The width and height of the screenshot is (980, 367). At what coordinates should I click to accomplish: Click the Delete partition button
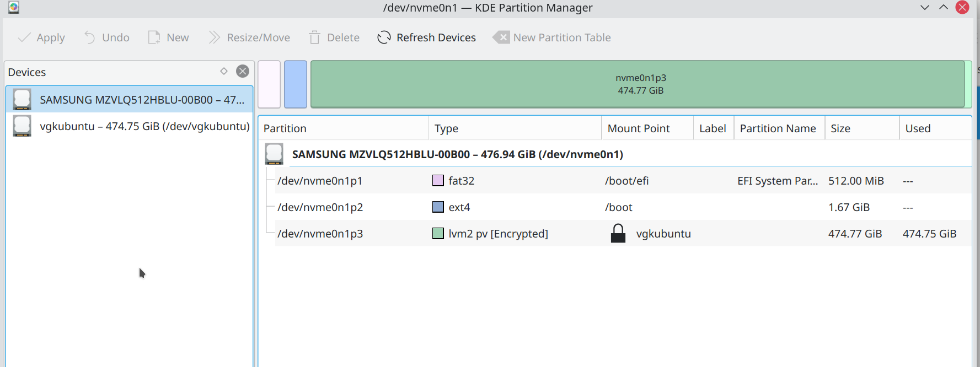click(x=334, y=37)
